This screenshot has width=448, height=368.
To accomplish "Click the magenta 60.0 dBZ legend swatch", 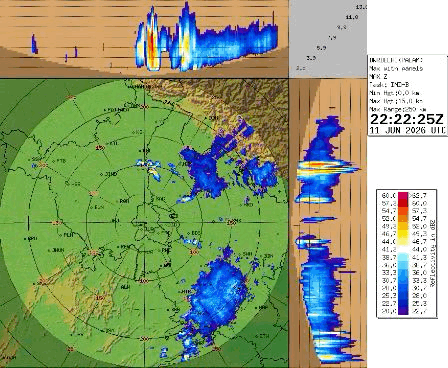I will [402, 196].
